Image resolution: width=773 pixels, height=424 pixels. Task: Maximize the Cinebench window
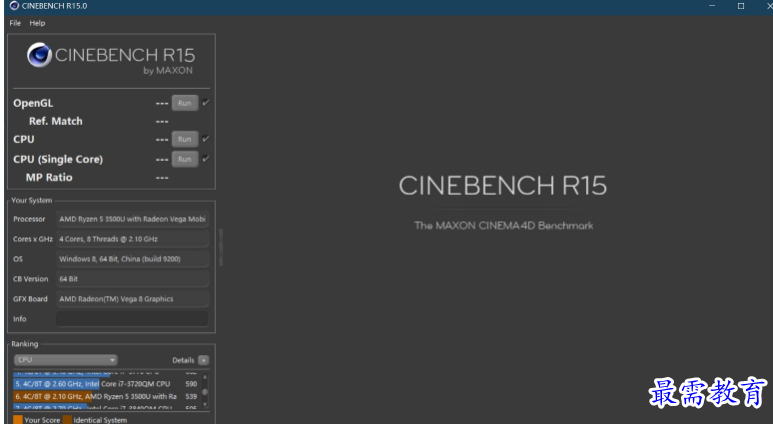(x=740, y=6)
